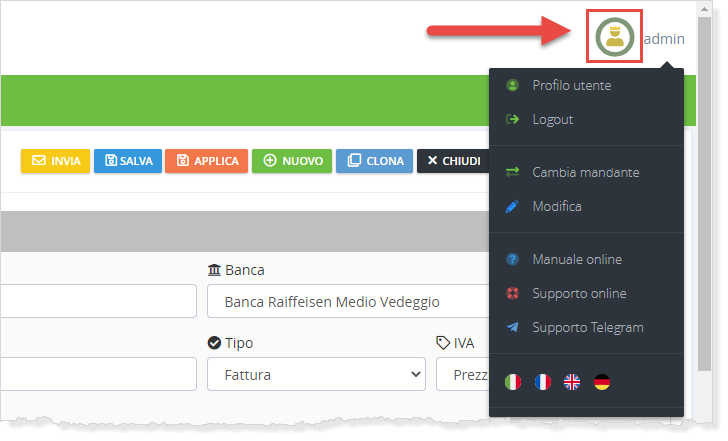The image size is (728, 441).
Task: Expand the Tipo dropdown showing Fattura
Action: (x=316, y=375)
